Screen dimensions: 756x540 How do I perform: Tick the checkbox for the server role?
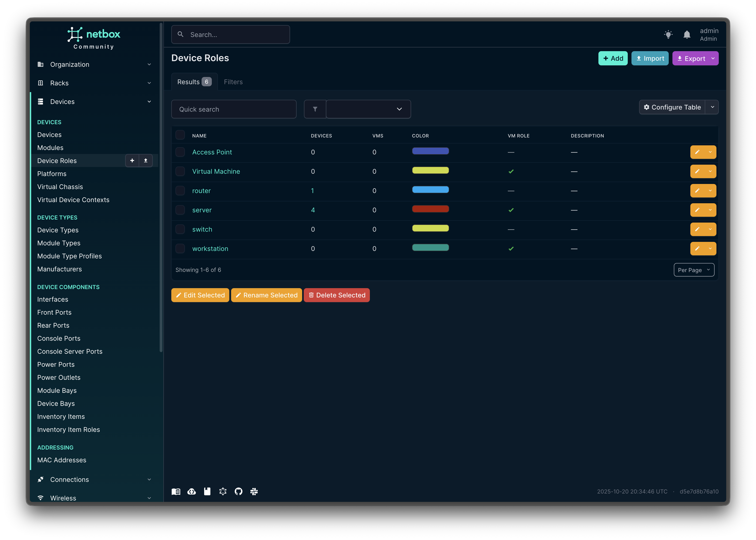180,210
